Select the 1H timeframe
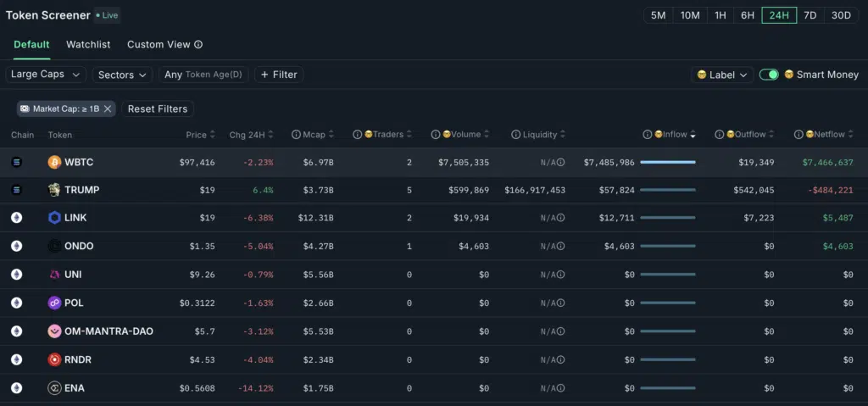The width and height of the screenshot is (868, 406). point(721,15)
